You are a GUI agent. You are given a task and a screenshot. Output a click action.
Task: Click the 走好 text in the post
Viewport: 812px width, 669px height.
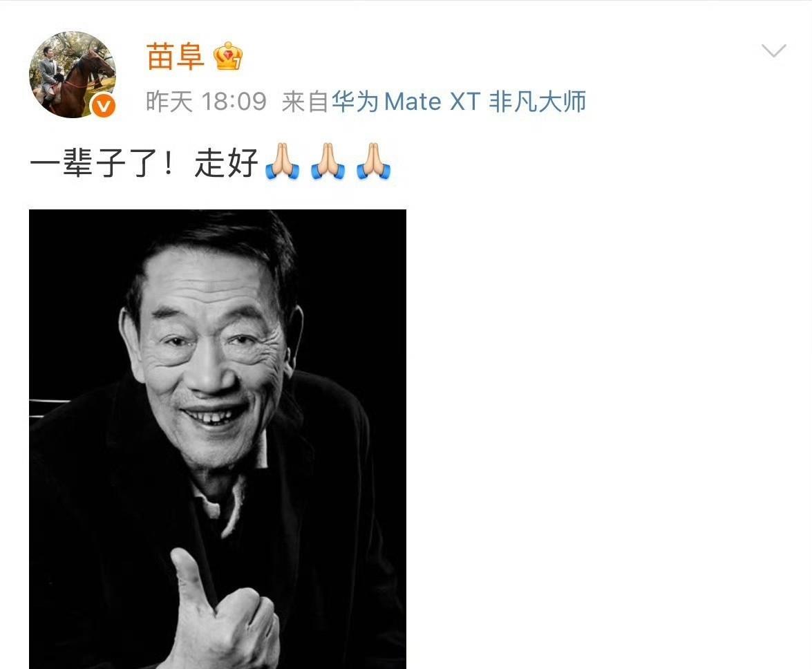pos(226,162)
